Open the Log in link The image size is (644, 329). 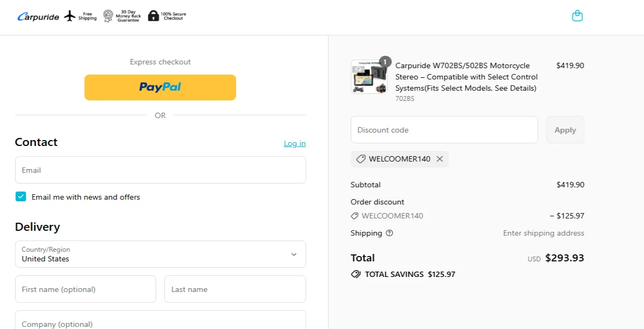tap(294, 143)
